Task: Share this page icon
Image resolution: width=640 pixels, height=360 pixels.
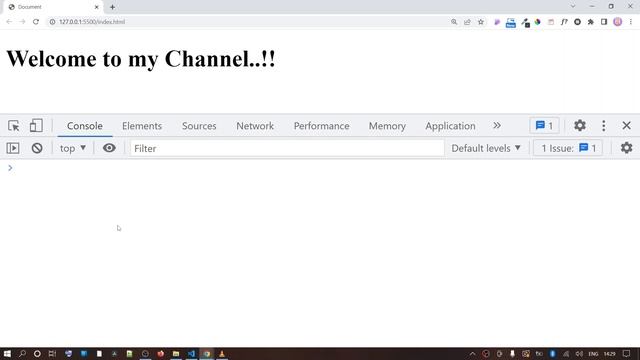Action: pos(467,22)
